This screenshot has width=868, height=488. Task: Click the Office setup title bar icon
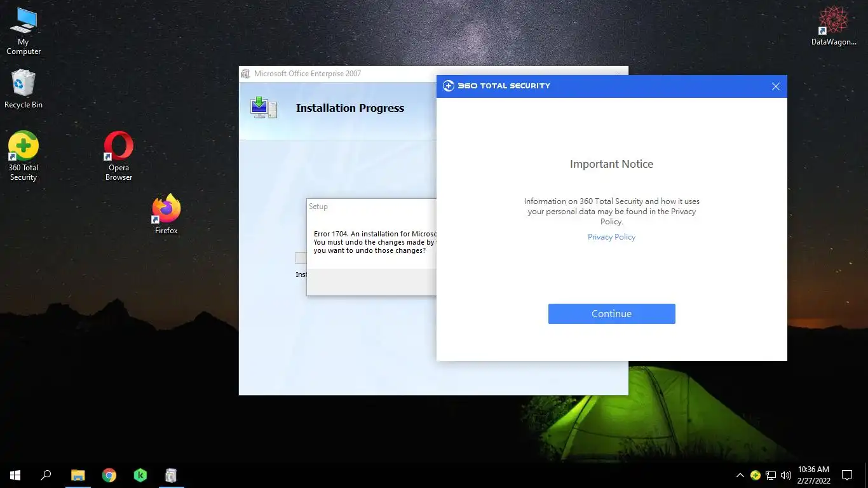(x=245, y=74)
